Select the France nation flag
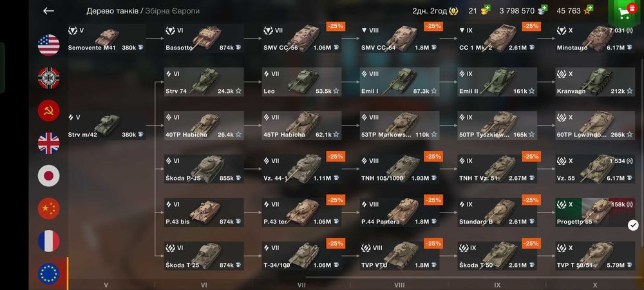 pos(48,241)
